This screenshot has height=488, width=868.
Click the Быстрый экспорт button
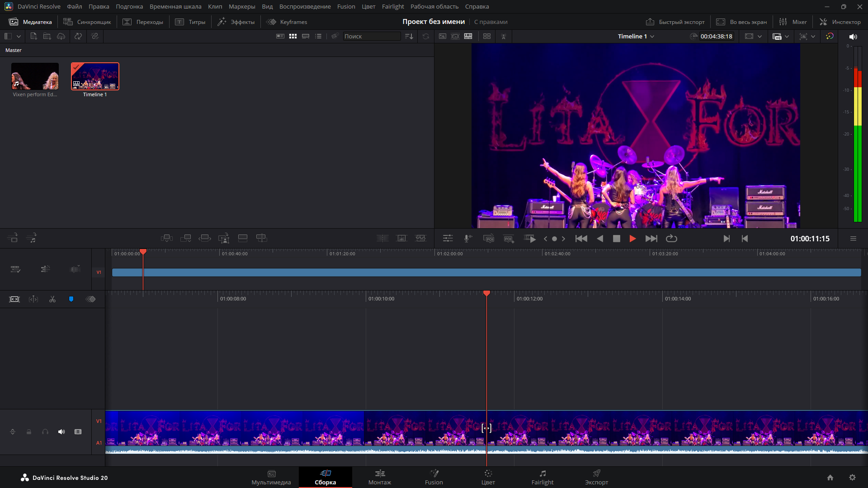click(x=675, y=22)
